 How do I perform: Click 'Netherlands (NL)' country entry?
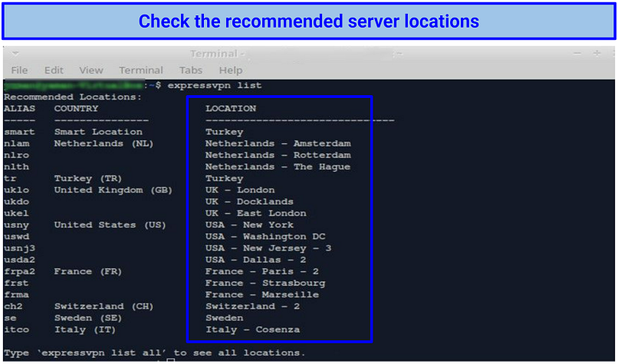coord(104,143)
